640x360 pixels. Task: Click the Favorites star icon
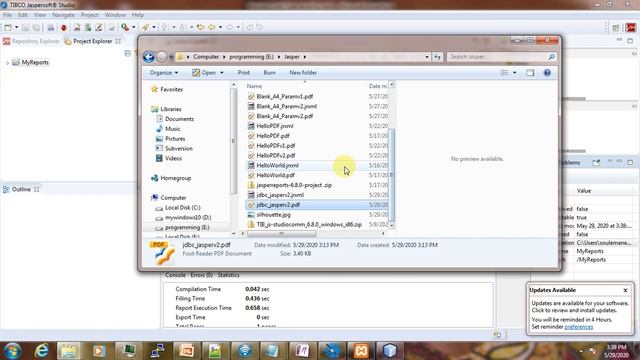click(x=154, y=89)
